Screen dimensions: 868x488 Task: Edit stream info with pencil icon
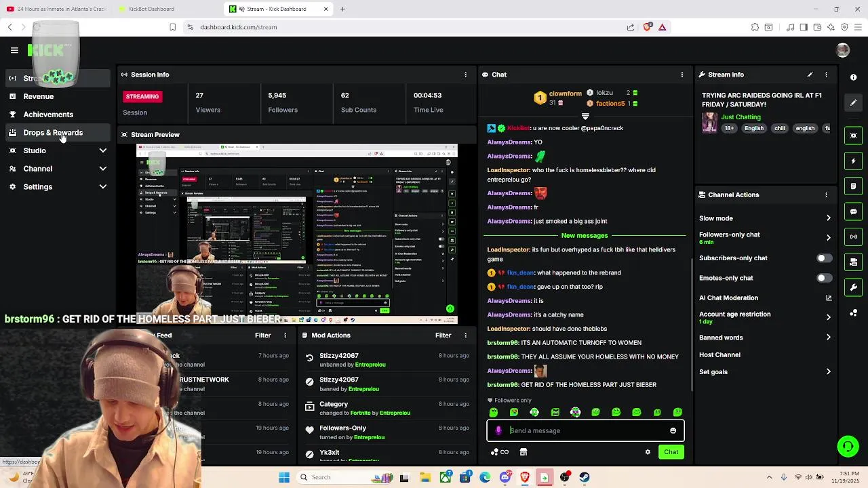(810, 75)
